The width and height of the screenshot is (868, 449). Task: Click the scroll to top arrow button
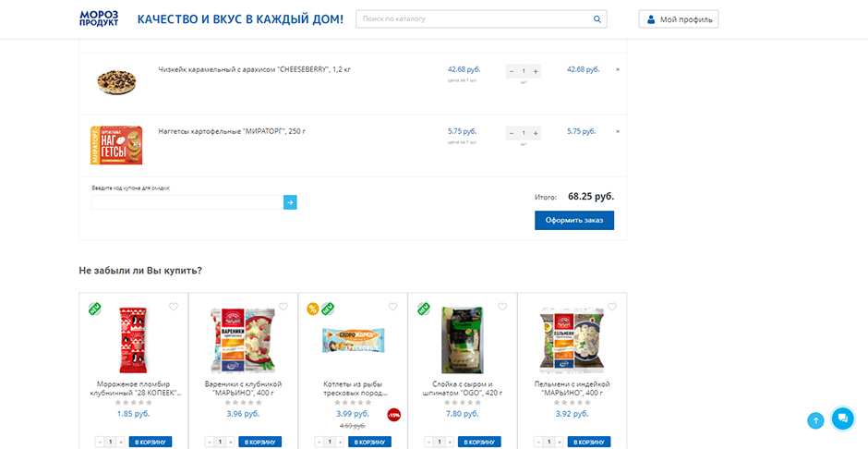(x=815, y=420)
